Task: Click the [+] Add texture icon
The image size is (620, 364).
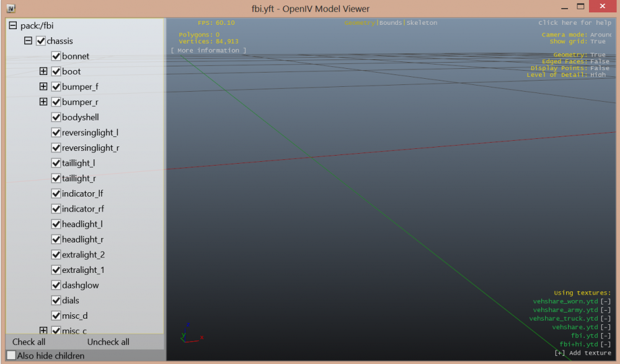Action: coord(559,352)
